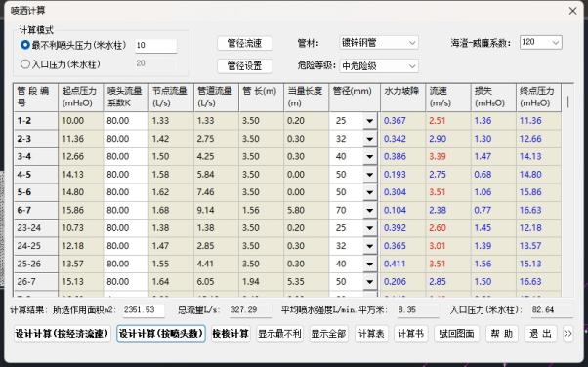Select pipe segment row header 3-4

35,157
